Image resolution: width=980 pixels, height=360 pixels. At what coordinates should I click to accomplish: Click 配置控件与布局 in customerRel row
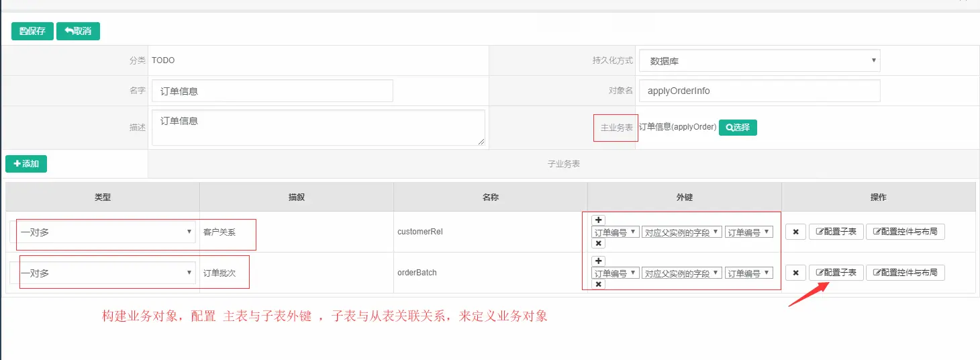tap(905, 232)
